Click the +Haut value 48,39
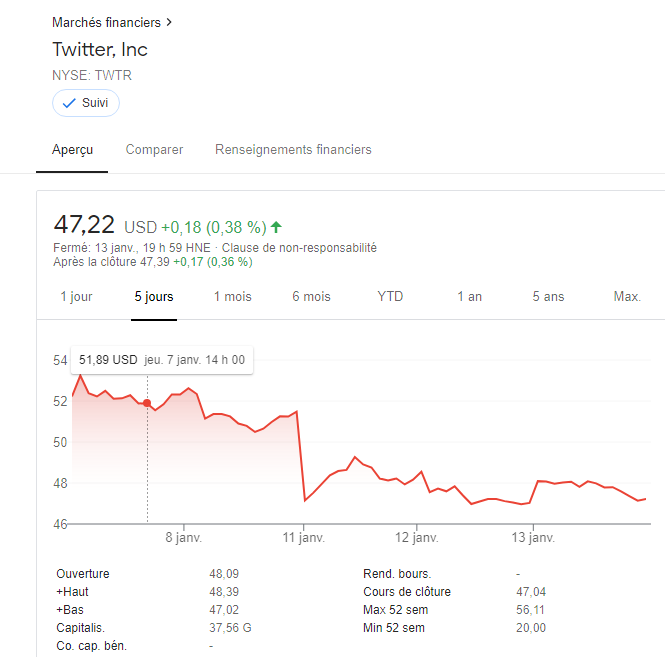The image size is (665, 657). coord(224,592)
